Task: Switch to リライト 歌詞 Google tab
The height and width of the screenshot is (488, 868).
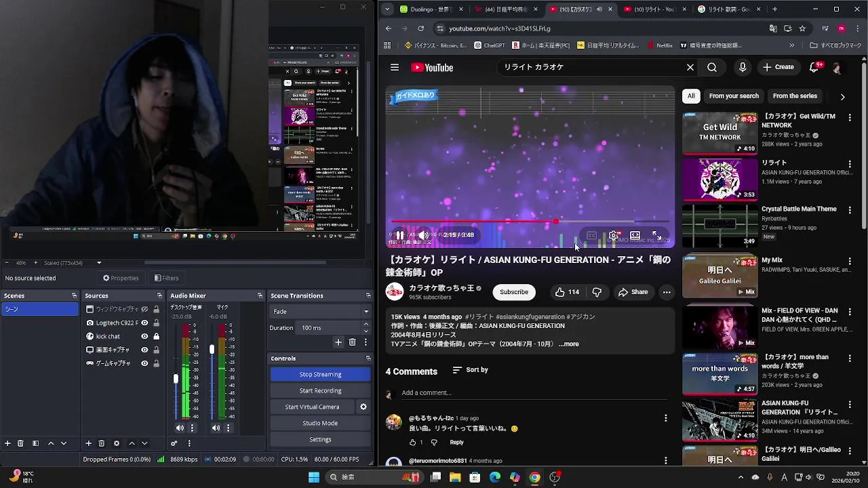Action: click(729, 9)
